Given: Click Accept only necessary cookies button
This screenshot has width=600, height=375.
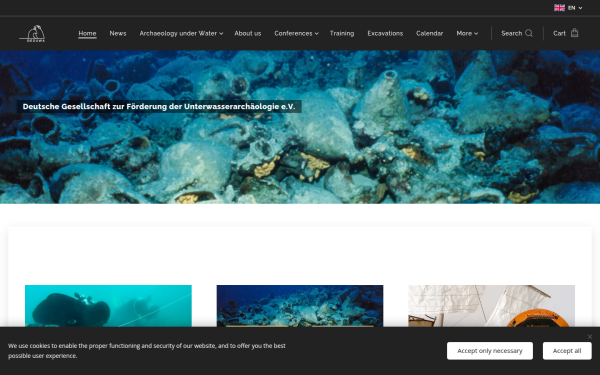Looking at the screenshot, I should click(x=490, y=351).
